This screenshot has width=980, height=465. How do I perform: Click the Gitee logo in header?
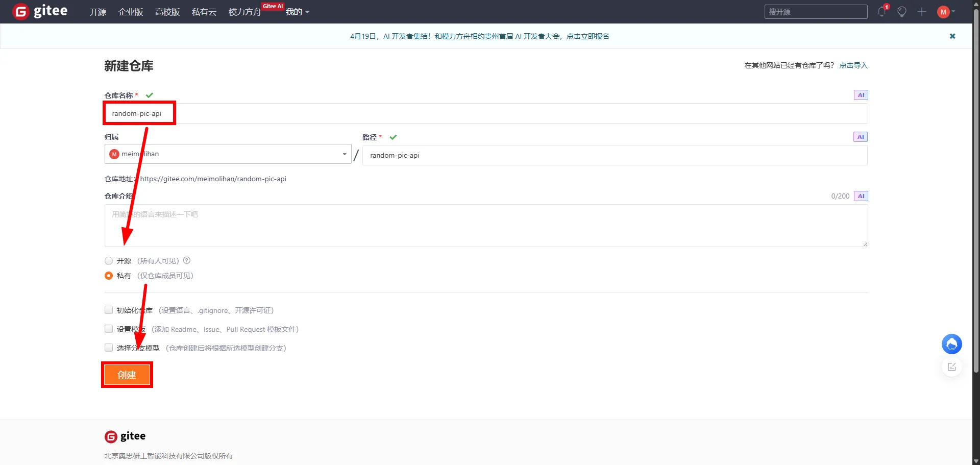tap(40, 11)
